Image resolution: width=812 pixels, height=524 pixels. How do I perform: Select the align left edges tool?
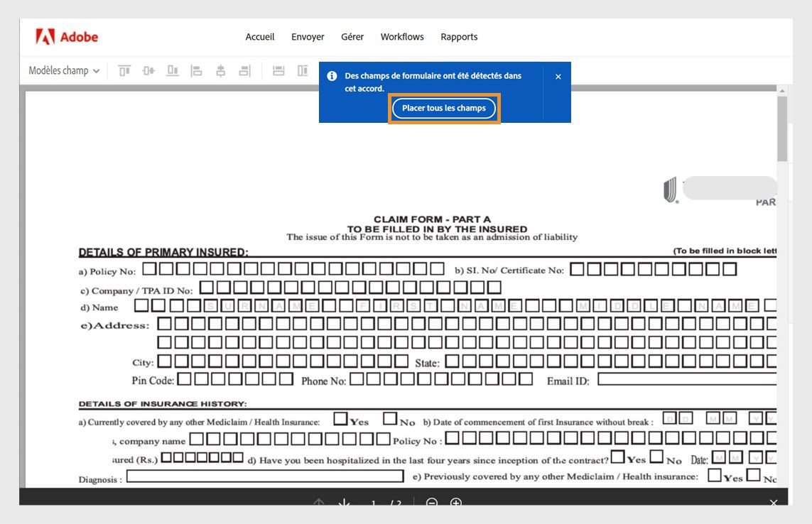[x=196, y=70]
